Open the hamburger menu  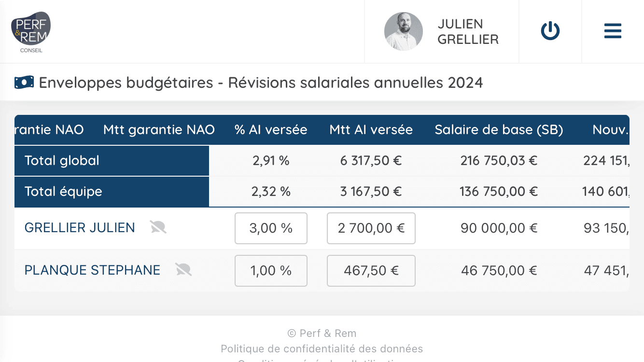[613, 31]
